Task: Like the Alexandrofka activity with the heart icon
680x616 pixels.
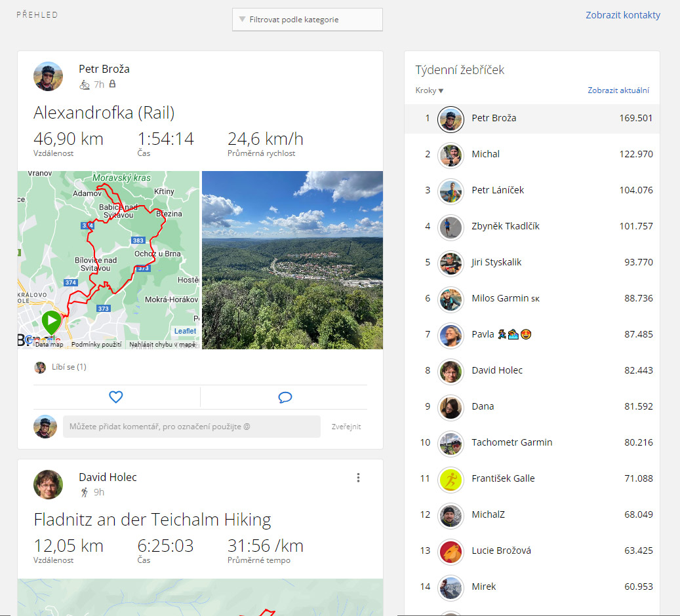Action: [116, 396]
